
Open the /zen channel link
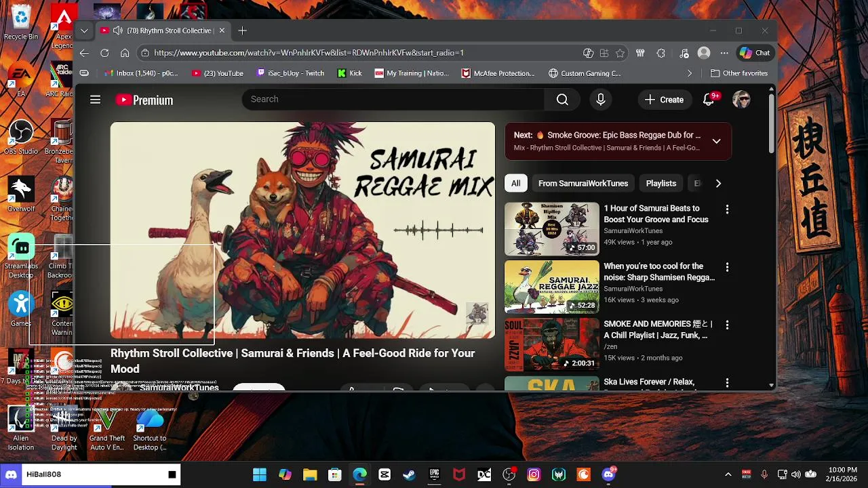[612, 347]
